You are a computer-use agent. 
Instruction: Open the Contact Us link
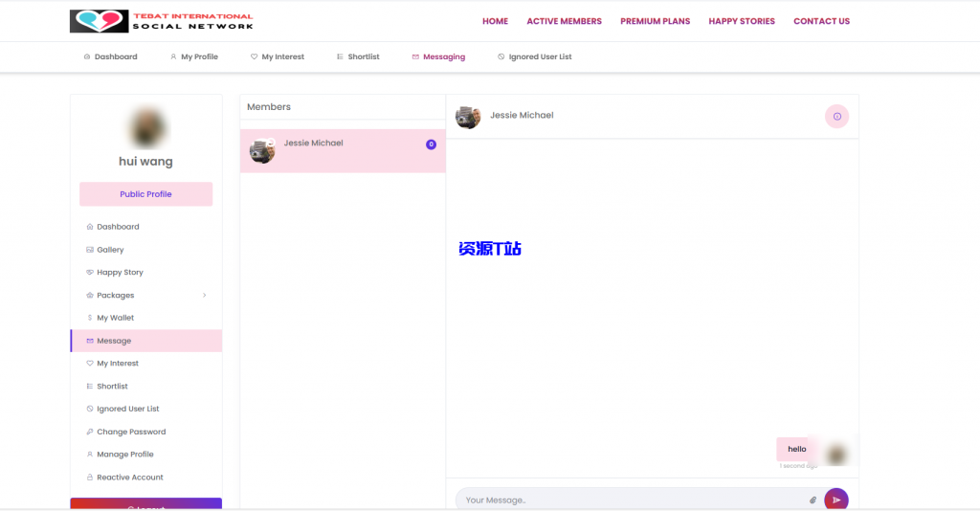point(821,21)
